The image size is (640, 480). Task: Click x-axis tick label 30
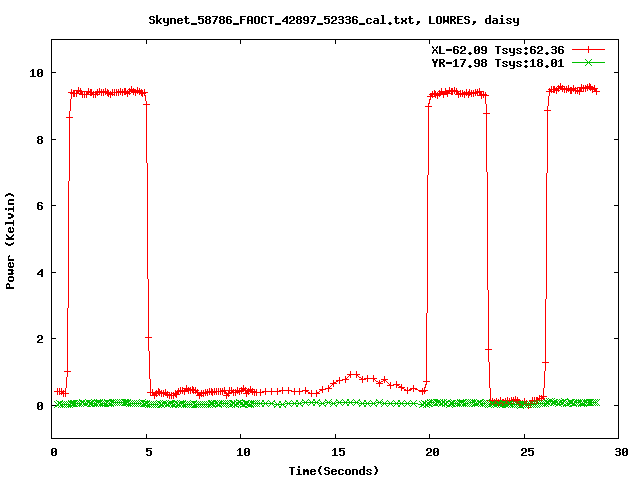click(x=621, y=452)
